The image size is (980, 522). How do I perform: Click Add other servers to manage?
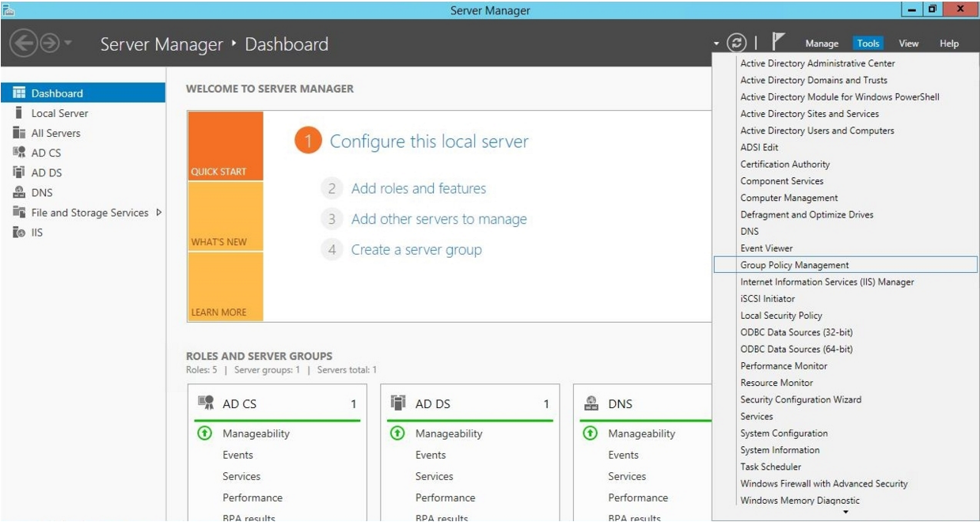point(439,219)
